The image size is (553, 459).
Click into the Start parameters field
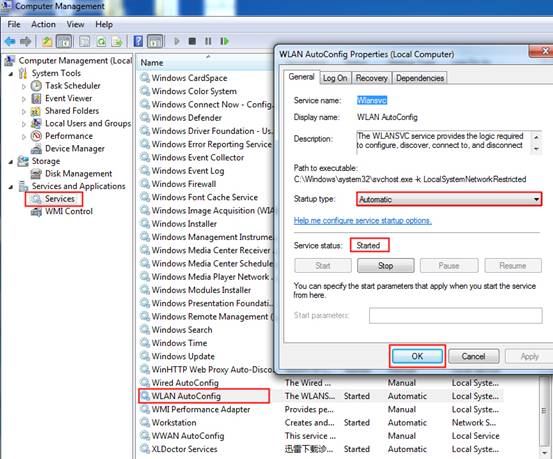pyautogui.click(x=455, y=315)
